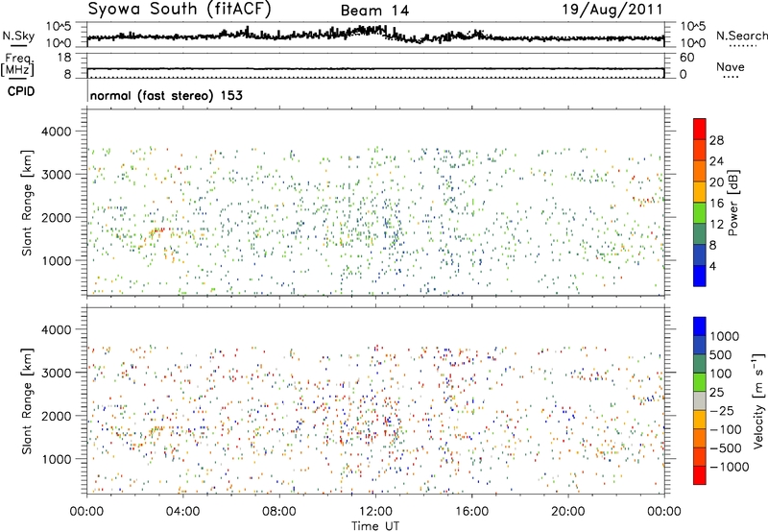Click the 'Time UT' axis title
The width and height of the screenshot is (768, 532).
pyautogui.click(x=375, y=526)
